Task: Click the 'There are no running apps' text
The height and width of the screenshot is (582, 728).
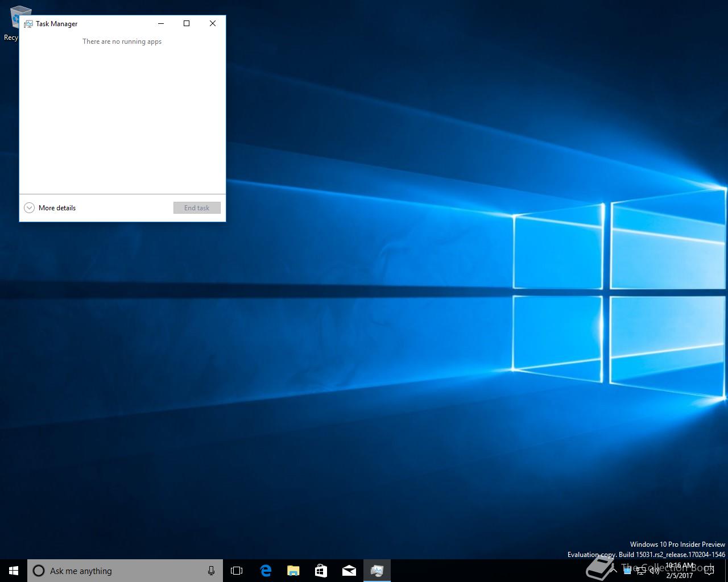Action: coord(122,41)
